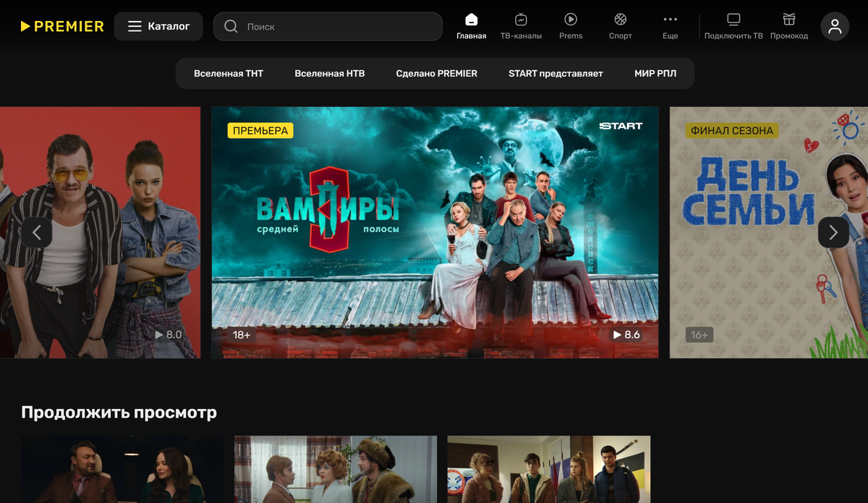Screen dimensions: 868x503
Task: Open the Промокод gift icon
Action: pos(789,20)
